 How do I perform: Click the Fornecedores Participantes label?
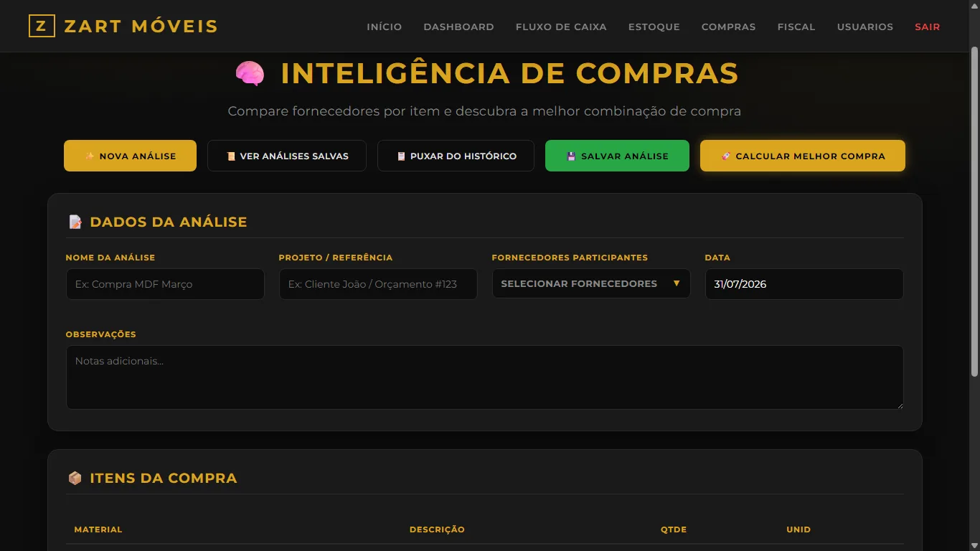[570, 258]
